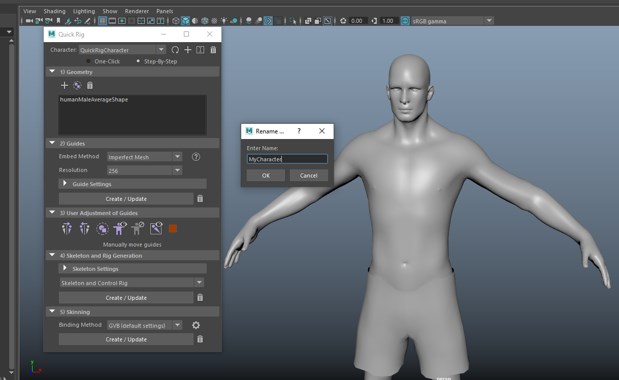The image size is (619, 380).
Task: Click the Grease Pencil toolbar icon
Action: [88, 21]
